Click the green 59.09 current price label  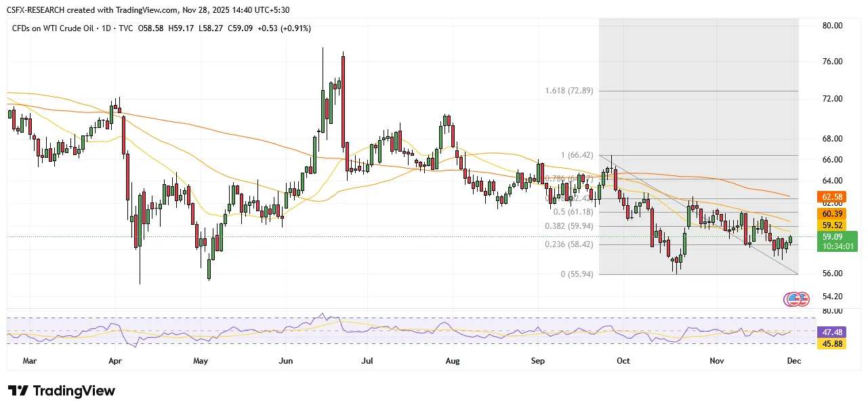pos(832,237)
